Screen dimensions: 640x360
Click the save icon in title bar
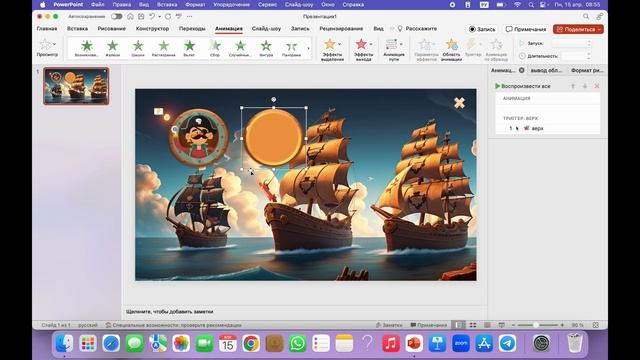[141, 16]
